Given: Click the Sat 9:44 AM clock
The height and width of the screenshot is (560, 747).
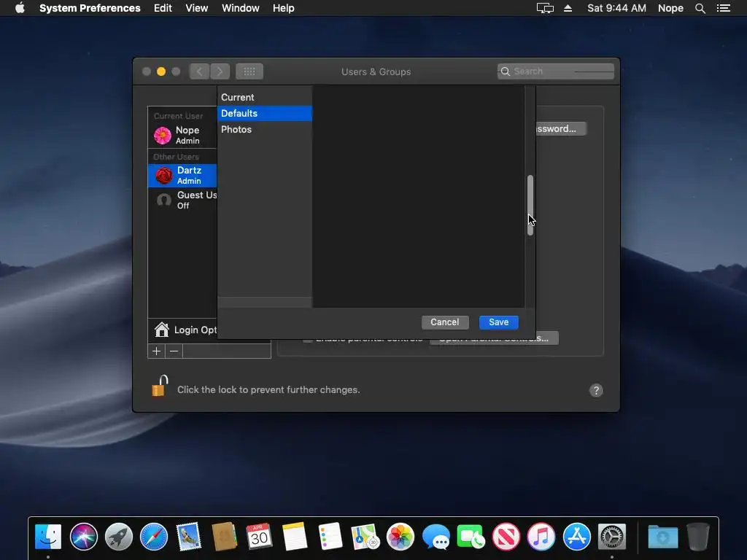Looking at the screenshot, I should 616,8.
